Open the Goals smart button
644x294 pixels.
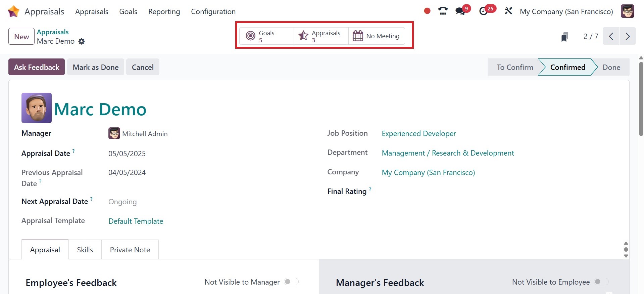click(266, 36)
